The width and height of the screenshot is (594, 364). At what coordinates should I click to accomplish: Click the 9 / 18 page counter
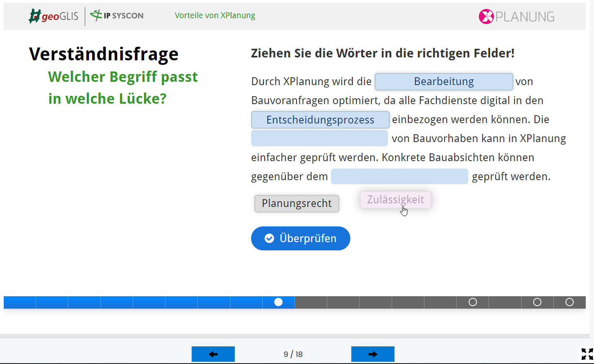[293, 354]
